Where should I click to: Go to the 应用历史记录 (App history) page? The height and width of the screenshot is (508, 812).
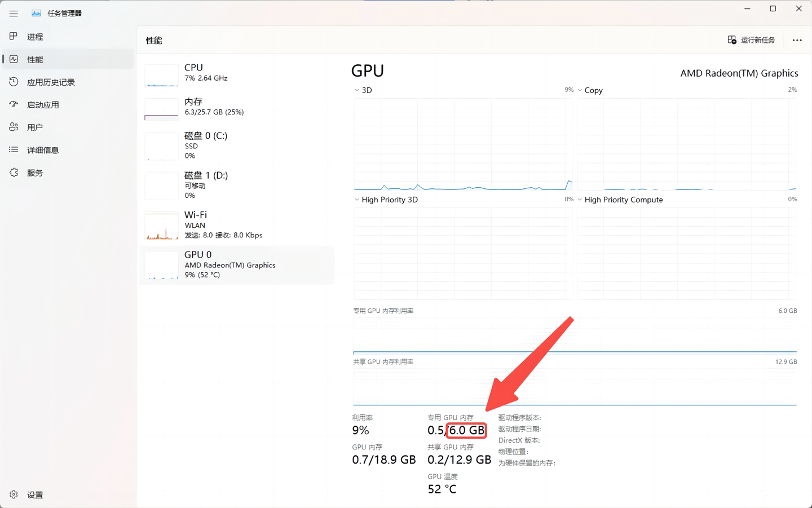[x=68, y=82]
